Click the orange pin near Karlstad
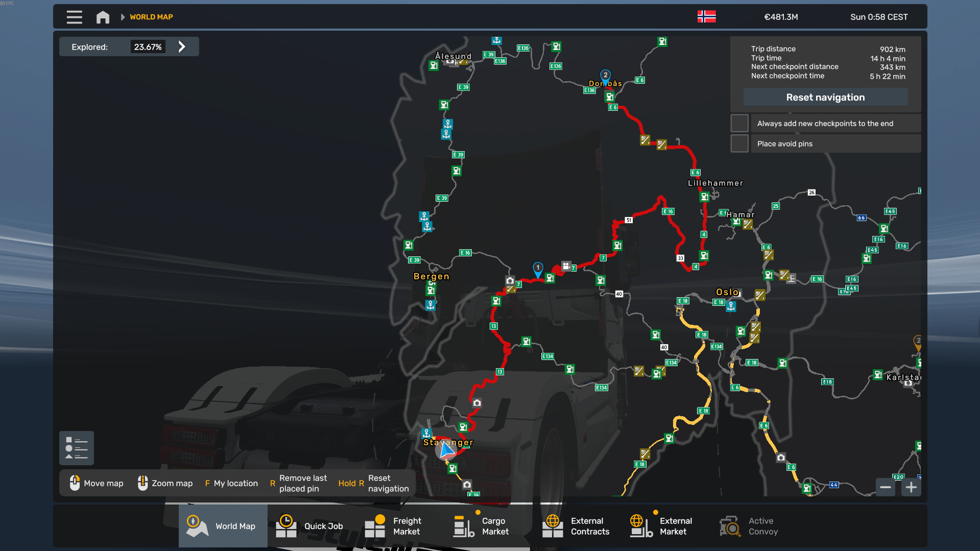Viewport: 980px width, 551px height. click(x=918, y=343)
